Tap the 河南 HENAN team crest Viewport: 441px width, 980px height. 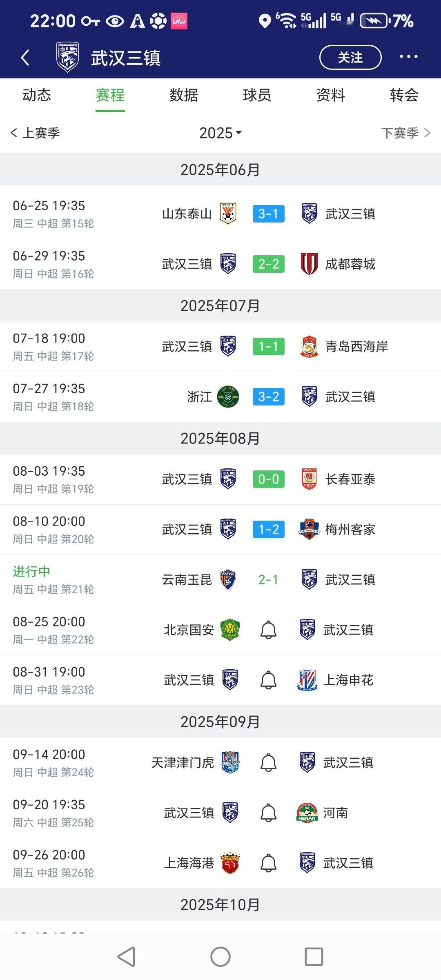click(x=307, y=813)
